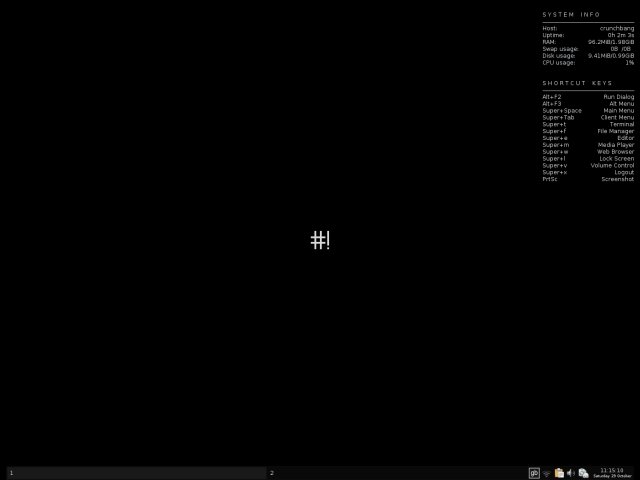The width and height of the screenshot is (640, 480).
Task: Click the Alt Menu shortcut text
Action: pos(622,104)
